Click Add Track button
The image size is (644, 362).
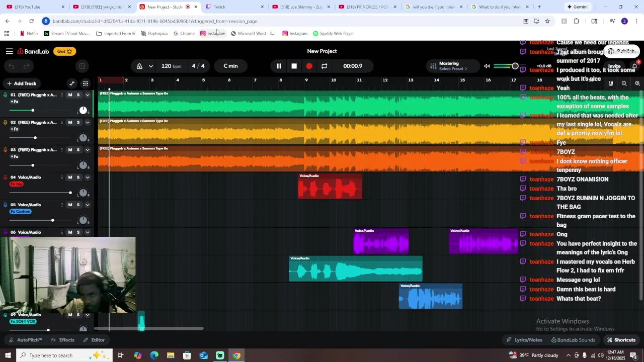(21, 83)
